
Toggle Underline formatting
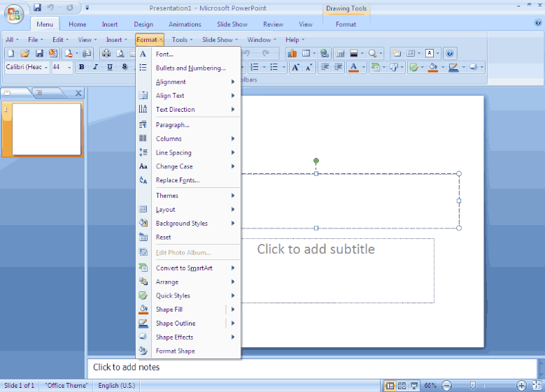point(110,67)
